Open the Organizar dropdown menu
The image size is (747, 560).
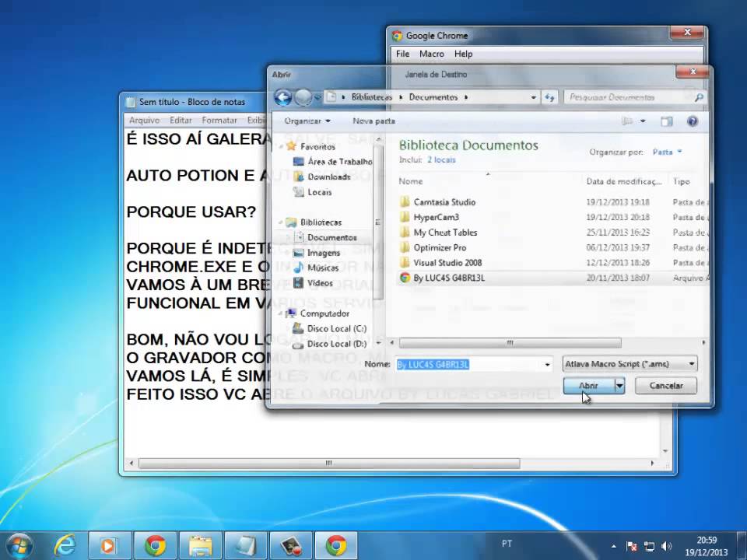[x=307, y=121]
